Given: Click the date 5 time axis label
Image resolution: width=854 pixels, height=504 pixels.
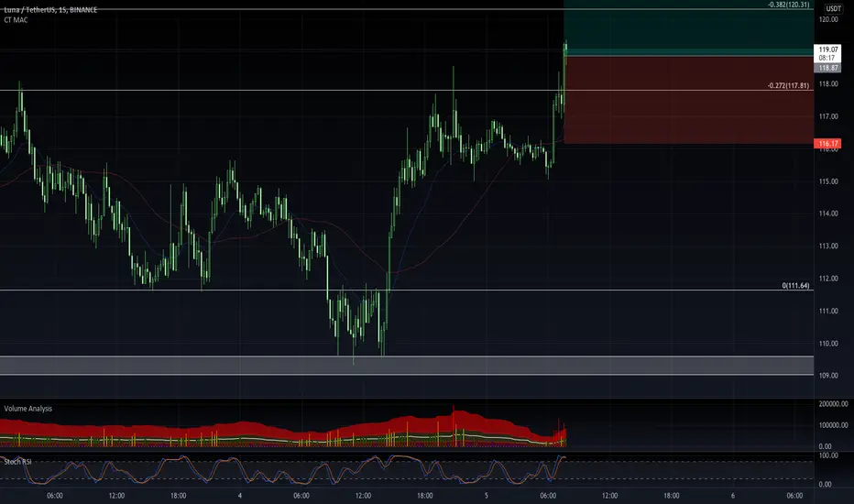Looking at the screenshot, I should [x=487, y=496].
